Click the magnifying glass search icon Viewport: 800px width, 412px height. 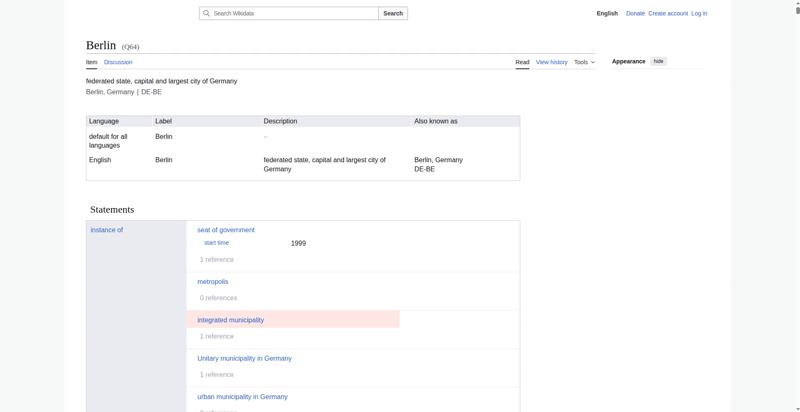pos(206,14)
